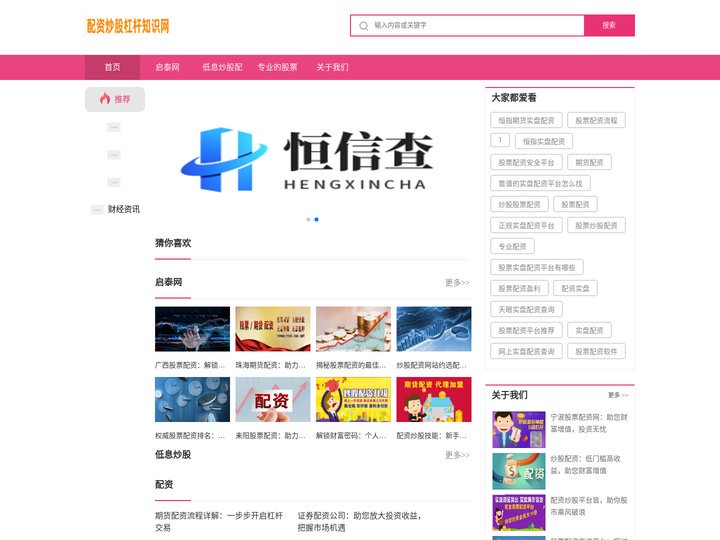The height and width of the screenshot is (540, 720).
Task: Click the 股票实盘配资平台有哪些 tag
Action: tap(537, 267)
